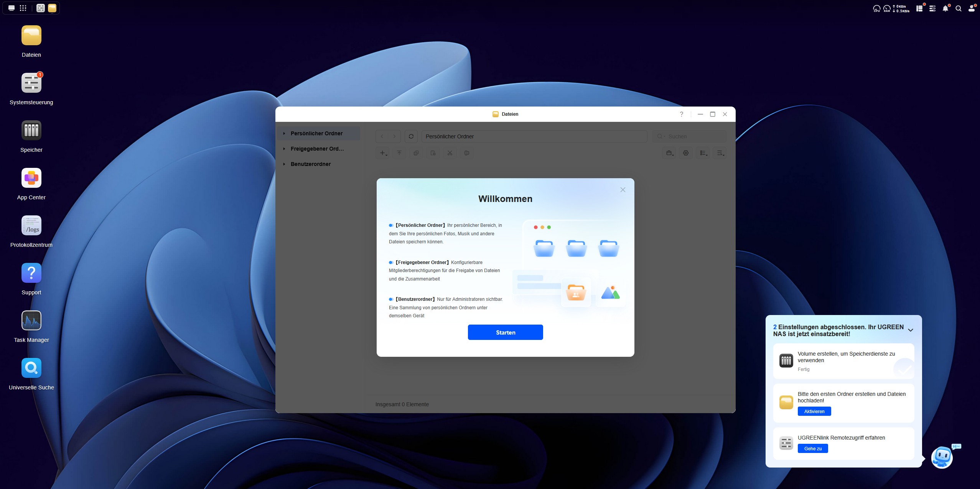
Task: Click the robot assistant mascot
Action: [942, 457]
